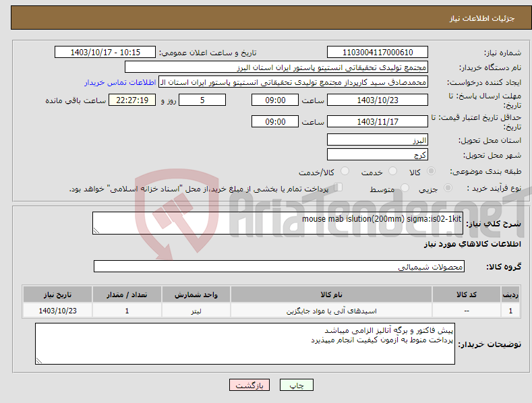This screenshot has width=532, height=403.
Task: Click the ردیف column header
Action: tap(510, 294)
